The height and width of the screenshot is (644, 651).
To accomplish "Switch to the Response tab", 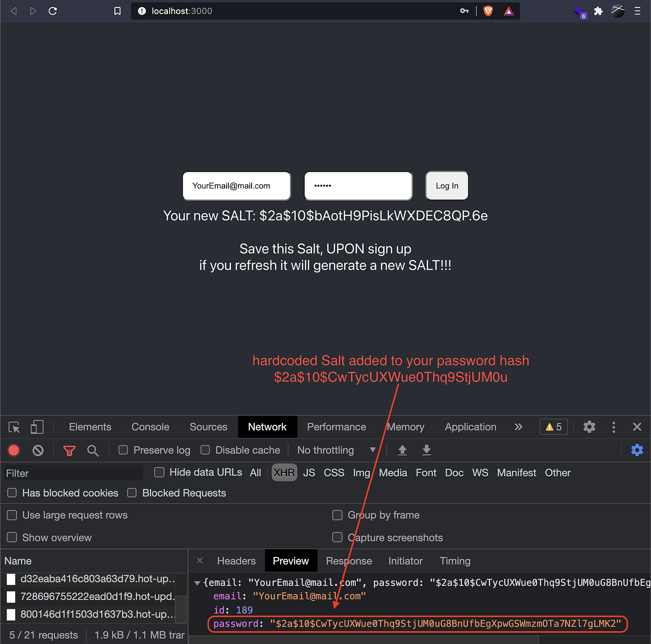I will (349, 561).
